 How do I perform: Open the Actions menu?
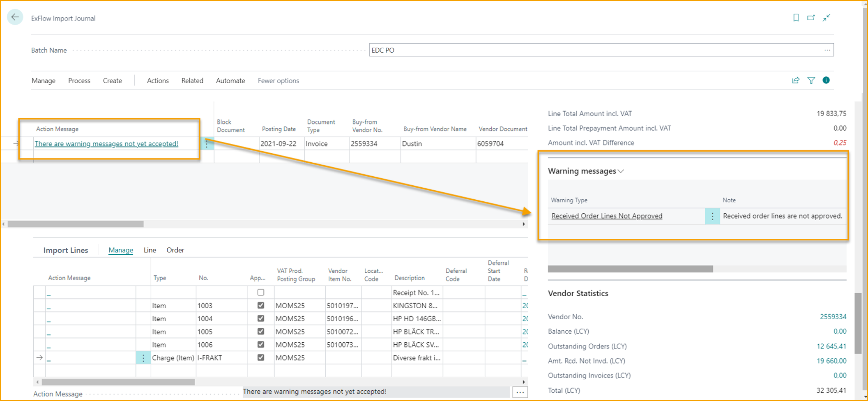click(157, 81)
